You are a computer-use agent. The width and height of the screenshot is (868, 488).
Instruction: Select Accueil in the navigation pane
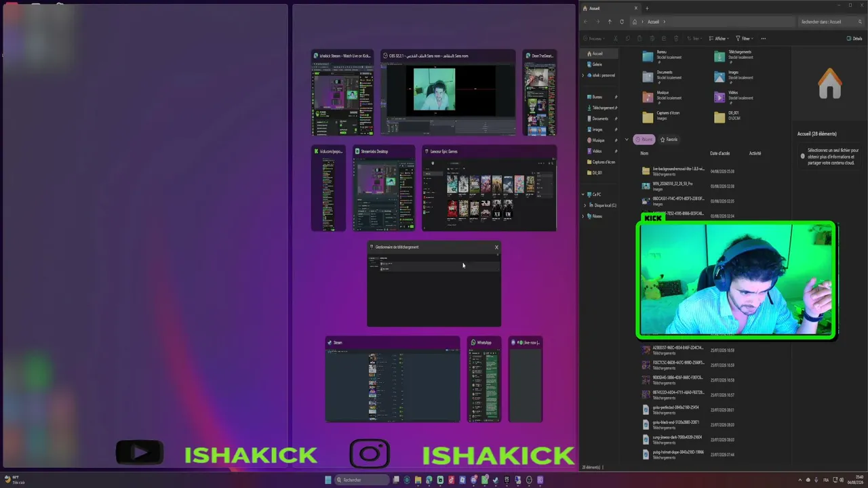point(600,54)
